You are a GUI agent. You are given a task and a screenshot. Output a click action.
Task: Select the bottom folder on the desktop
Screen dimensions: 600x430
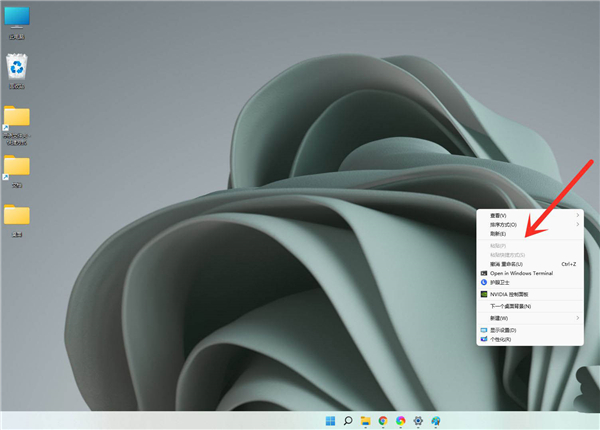[17, 216]
